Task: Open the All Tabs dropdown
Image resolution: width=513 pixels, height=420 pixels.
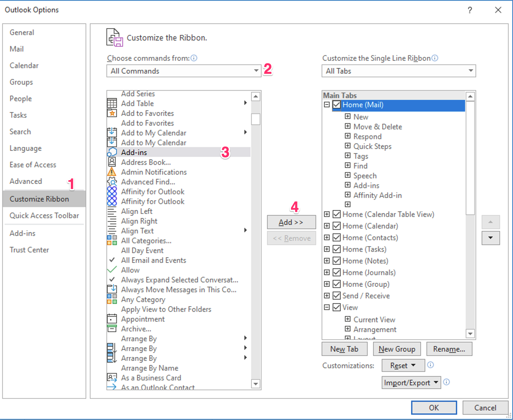Action: [471, 71]
